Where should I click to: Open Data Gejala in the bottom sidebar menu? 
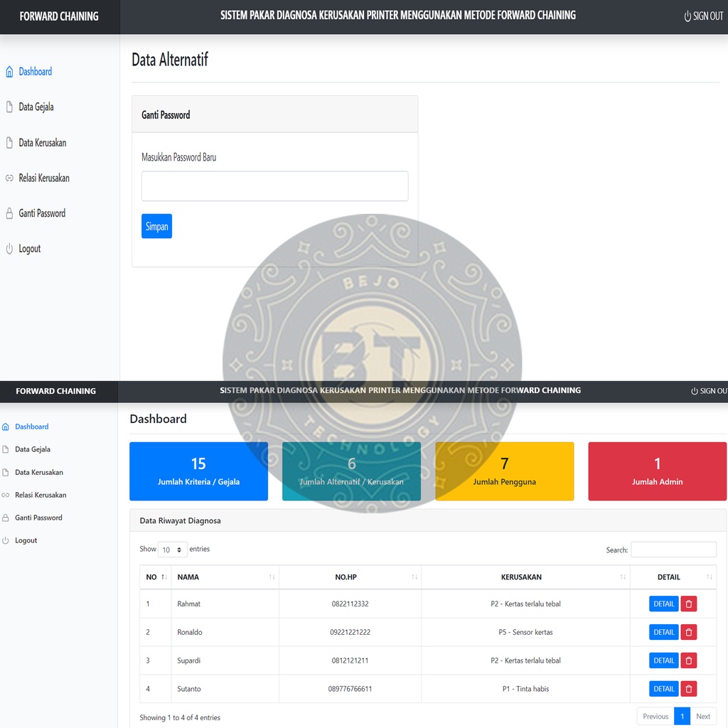click(33, 449)
